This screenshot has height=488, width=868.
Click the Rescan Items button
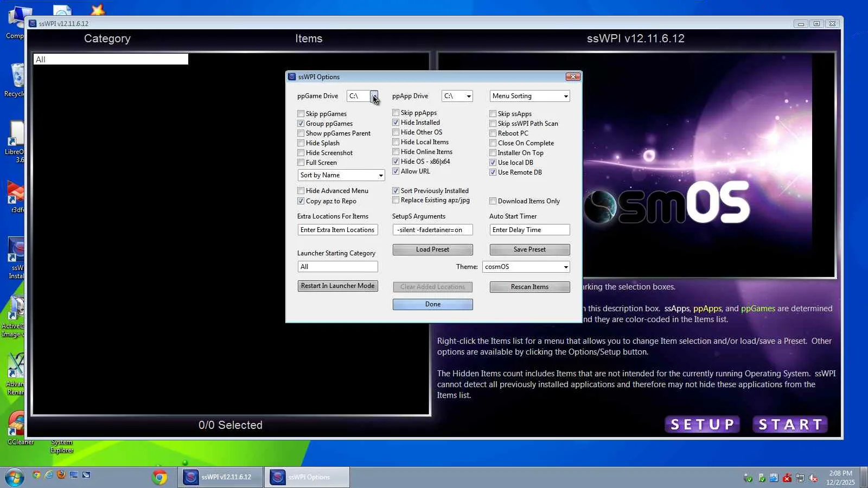tap(529, 287)
